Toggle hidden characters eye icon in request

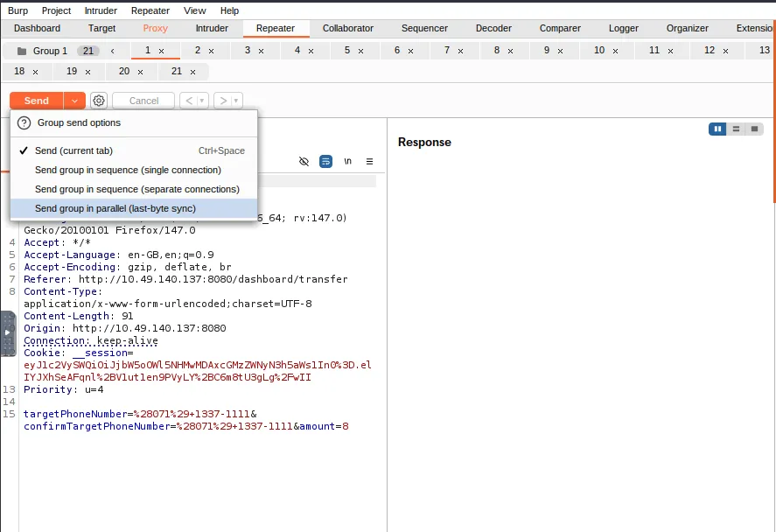304,162
